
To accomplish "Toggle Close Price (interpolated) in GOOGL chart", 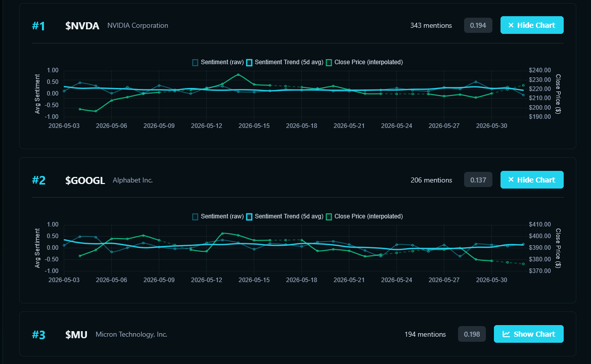I will 364,216.
